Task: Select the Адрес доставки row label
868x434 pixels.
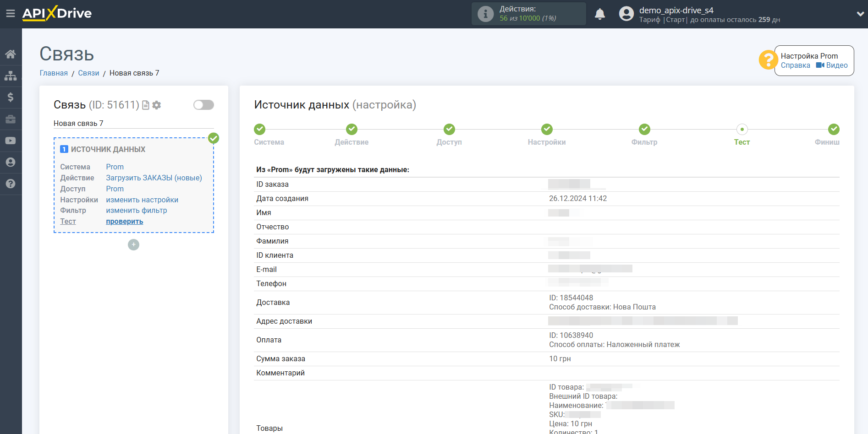Action: point(284,321)
